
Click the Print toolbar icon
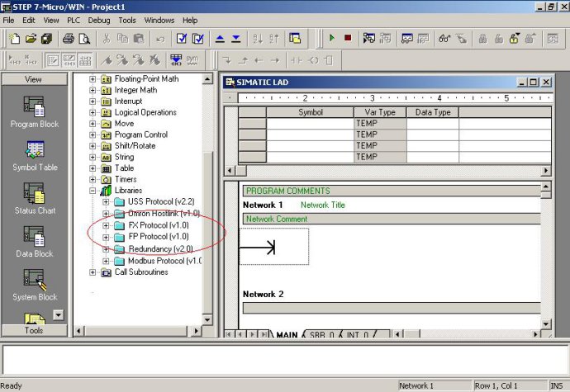tap(68, 38)
